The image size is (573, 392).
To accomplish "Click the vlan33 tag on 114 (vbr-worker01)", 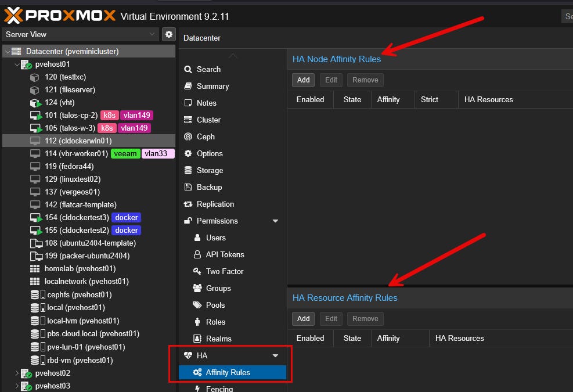I will (x=158, y=153).
